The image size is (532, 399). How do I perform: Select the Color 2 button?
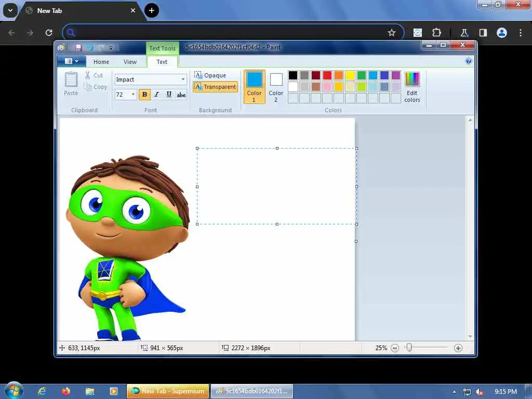point(276,87)
